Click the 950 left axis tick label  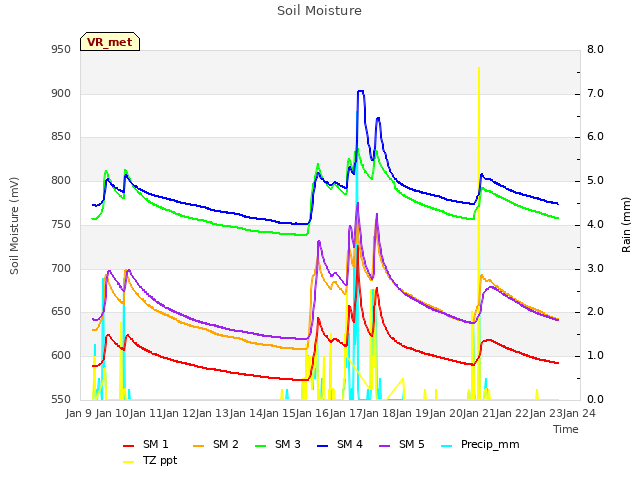click(x=61, y=49)
